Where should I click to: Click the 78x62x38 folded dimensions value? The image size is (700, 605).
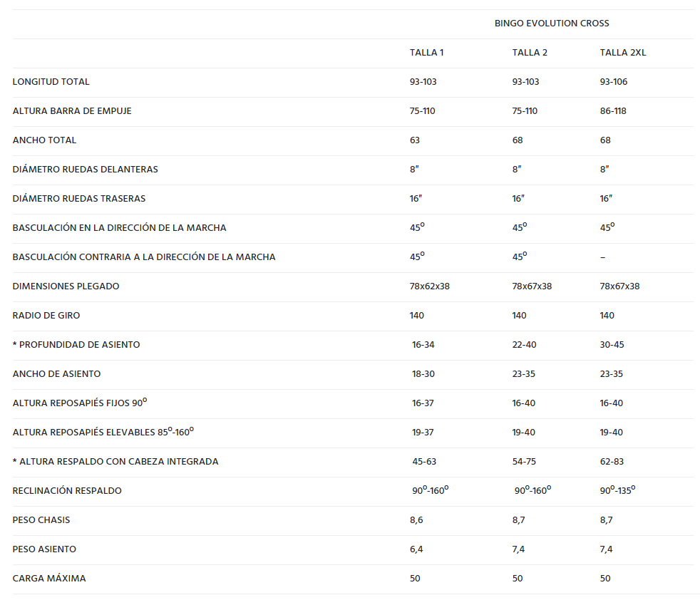coord(430,286)
